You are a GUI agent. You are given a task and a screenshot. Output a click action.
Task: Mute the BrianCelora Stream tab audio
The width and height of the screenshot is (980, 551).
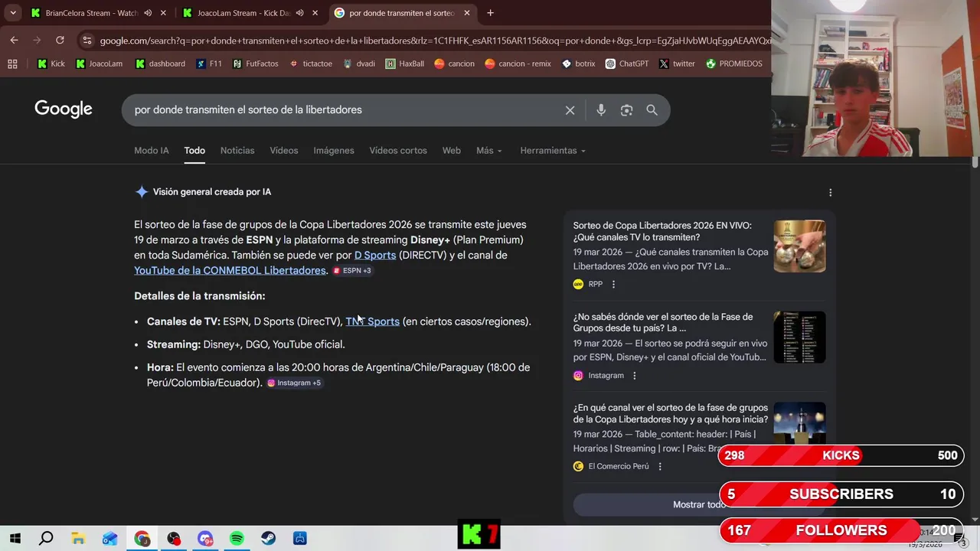click(x=148, y=13)
